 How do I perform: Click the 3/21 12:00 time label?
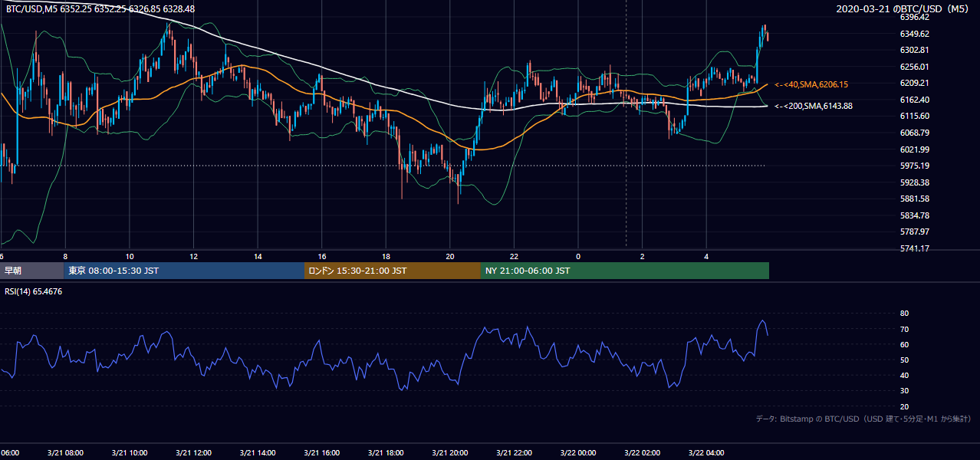click(192, 453)
